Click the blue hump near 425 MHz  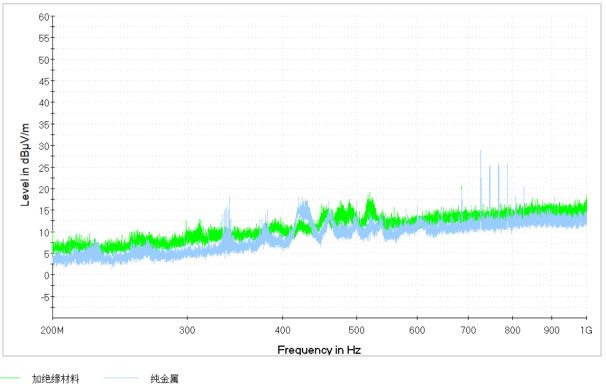coord(303,209)
